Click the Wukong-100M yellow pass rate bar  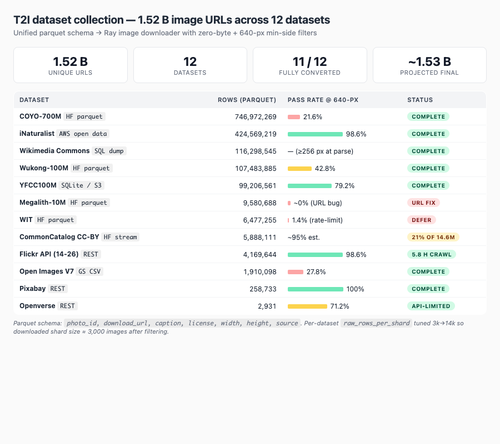(x=299, y=169)
